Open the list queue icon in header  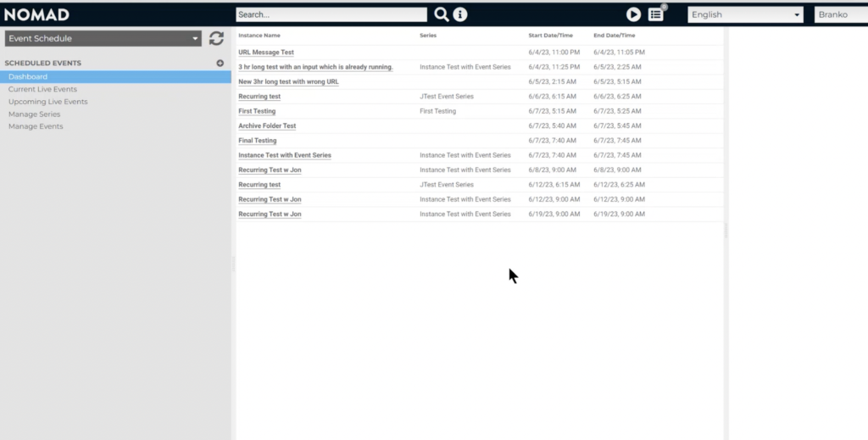pos(656,14)
